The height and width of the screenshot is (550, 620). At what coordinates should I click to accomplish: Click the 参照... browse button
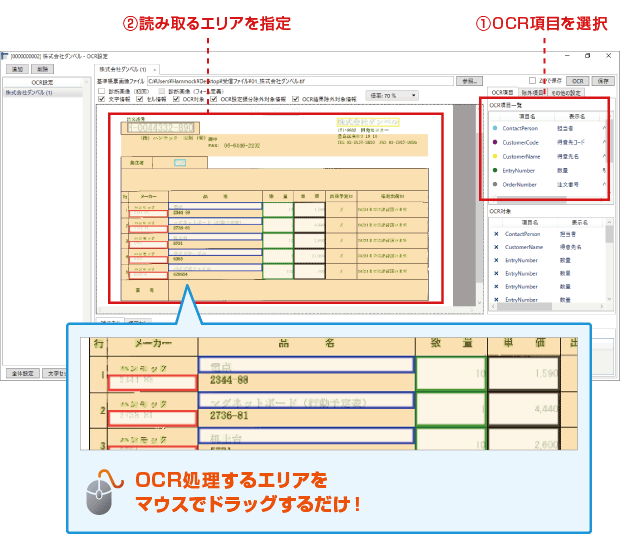point(469,81)
